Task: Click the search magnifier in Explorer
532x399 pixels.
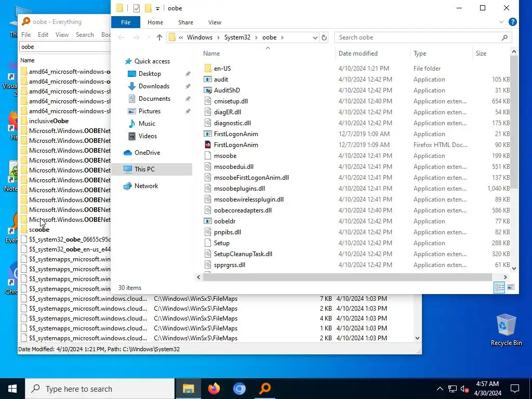Action: pyautogui.click(x=504, y=37)
